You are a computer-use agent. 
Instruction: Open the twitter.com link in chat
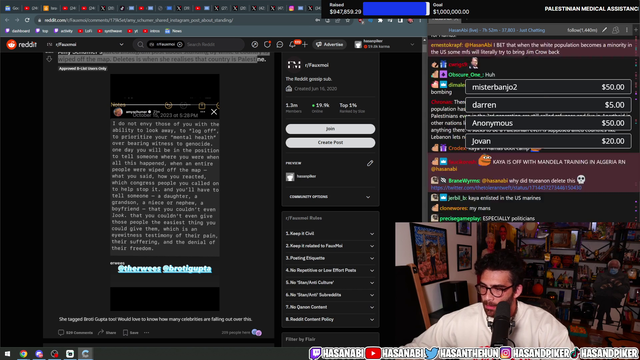[x=506, y=188]
